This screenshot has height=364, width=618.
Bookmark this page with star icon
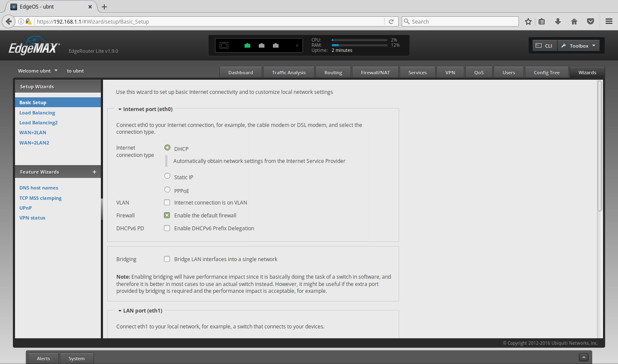point(528,21)
